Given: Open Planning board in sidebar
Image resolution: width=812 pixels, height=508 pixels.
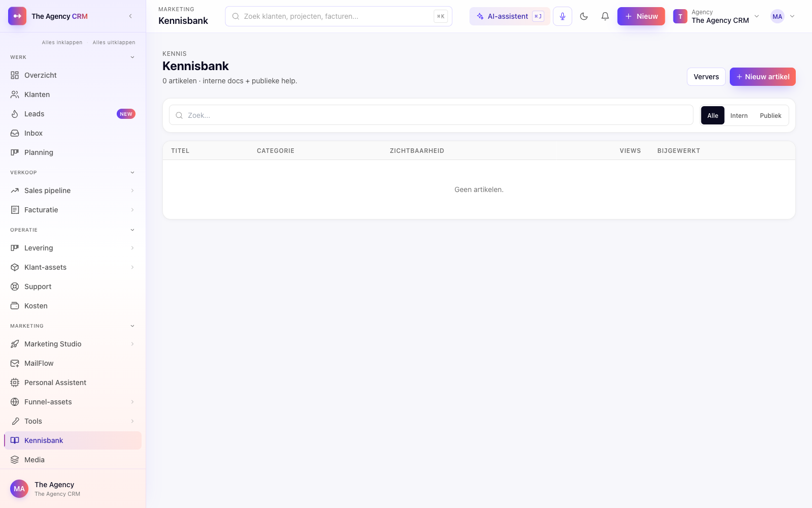Looking at the screenshot, I should pyautogui.click(x=73, y=152).
